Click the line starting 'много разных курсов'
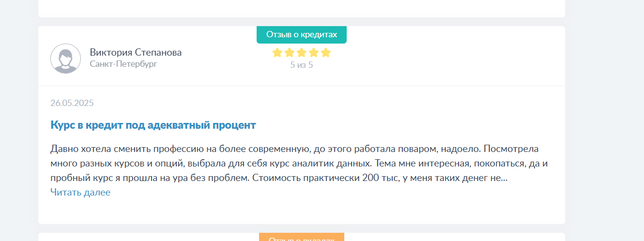This screenshot has width=644, height=241. click(x=299, y=163)
